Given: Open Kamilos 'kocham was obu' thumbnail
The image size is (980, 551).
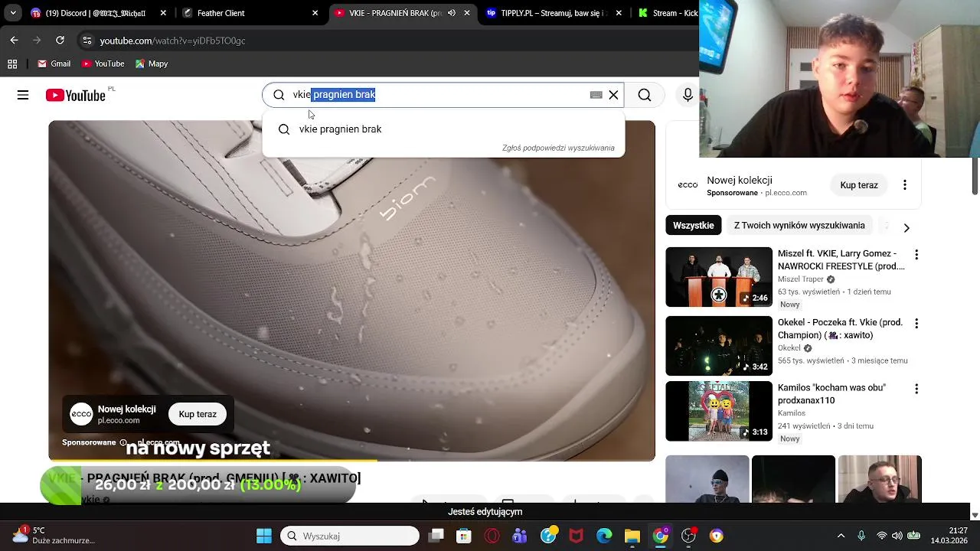Looking at the screenshot, I should [719, 412].
